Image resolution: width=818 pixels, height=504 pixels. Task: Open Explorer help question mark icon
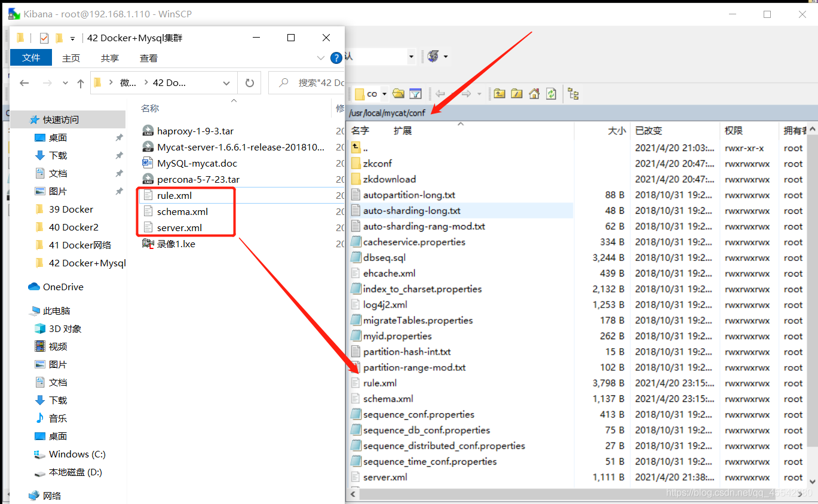336,58
